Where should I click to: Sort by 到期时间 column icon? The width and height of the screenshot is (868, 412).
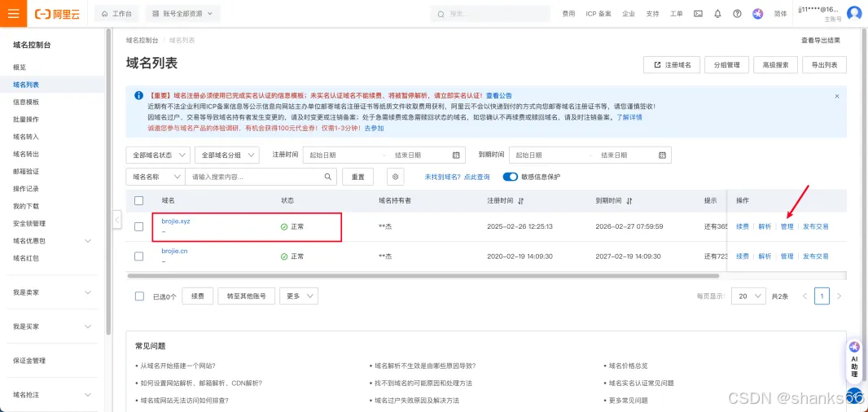coord(629,200)
